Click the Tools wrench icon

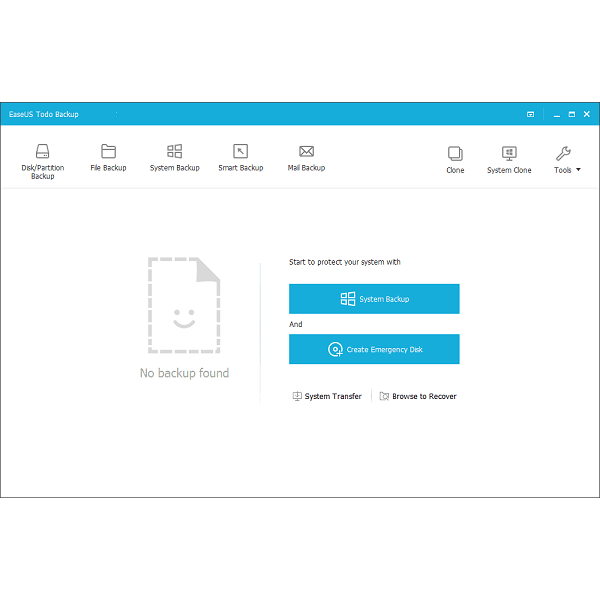(562, 154)
